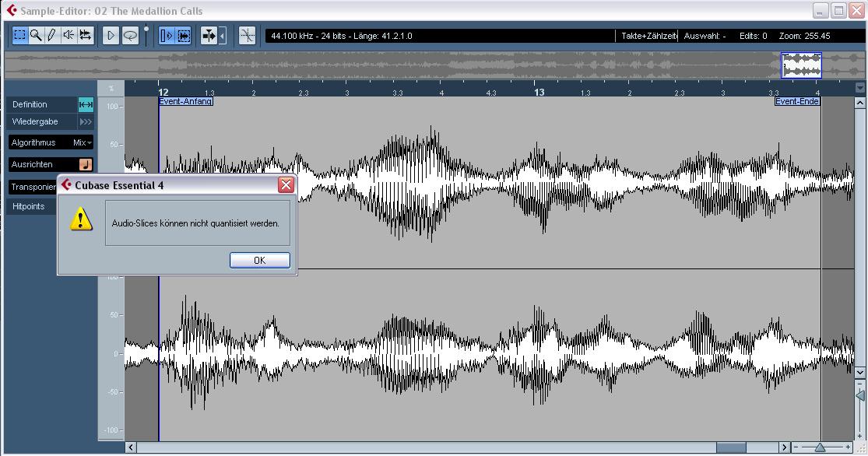This screenshot has width=868, height=456.
Task: Maximize the Sample-Editor window
Action: coord(838,11)
